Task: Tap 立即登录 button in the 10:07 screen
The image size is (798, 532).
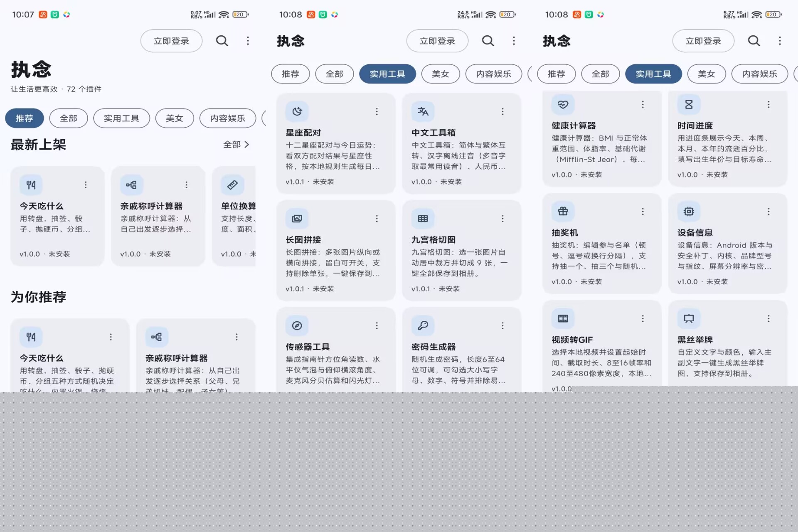Action: (171, 41)
